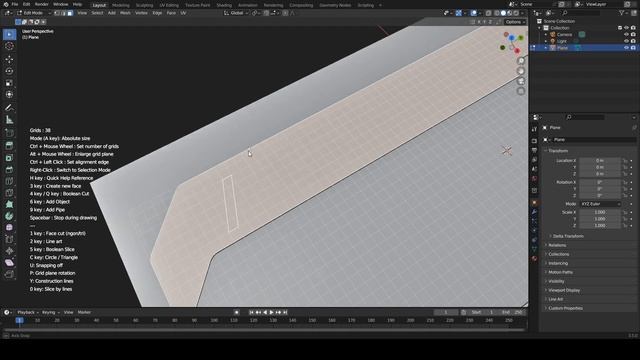
Task: Open the Material properties tab
Action: 534,259
